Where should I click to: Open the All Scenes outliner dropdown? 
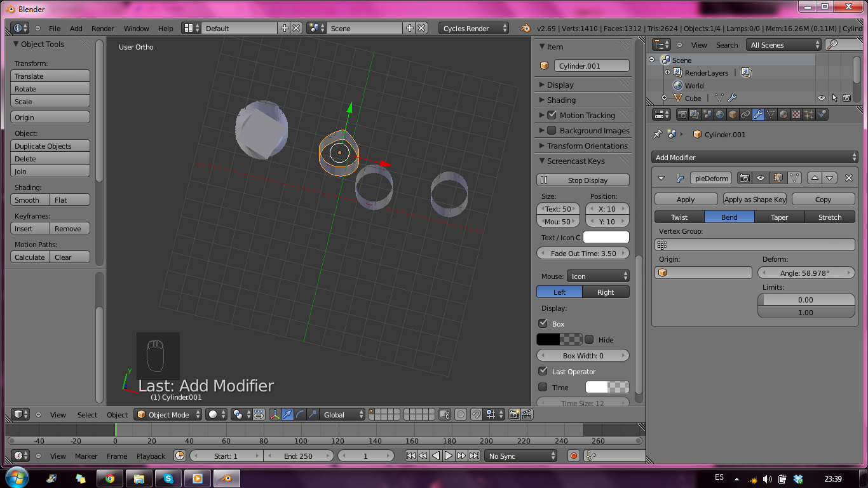click(784, 44)
